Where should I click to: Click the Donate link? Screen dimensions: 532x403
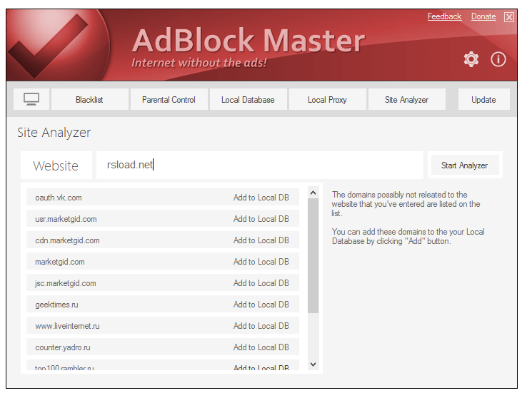click(483, 16)
